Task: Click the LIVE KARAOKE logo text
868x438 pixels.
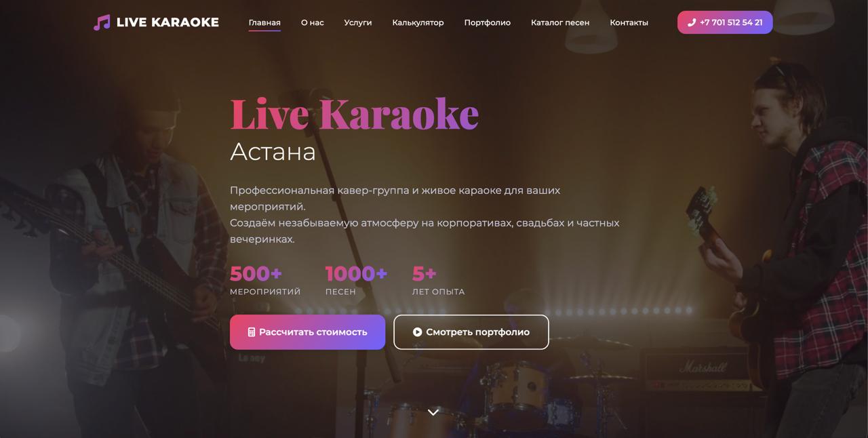Action: coord(167,22)
